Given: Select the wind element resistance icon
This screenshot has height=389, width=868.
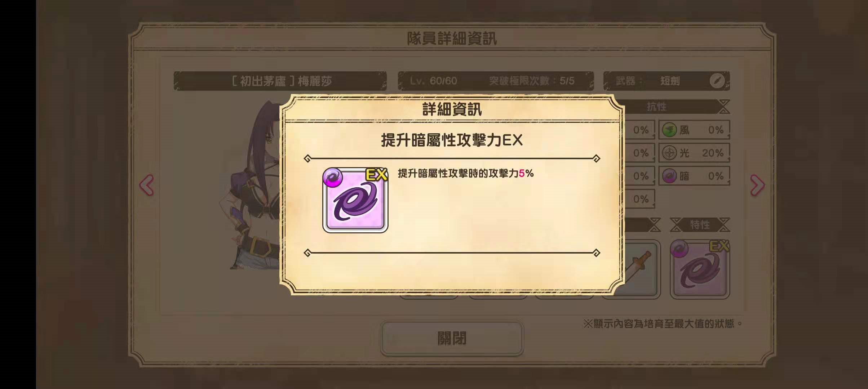Looking at the screenshot, I should pos(669,130).
